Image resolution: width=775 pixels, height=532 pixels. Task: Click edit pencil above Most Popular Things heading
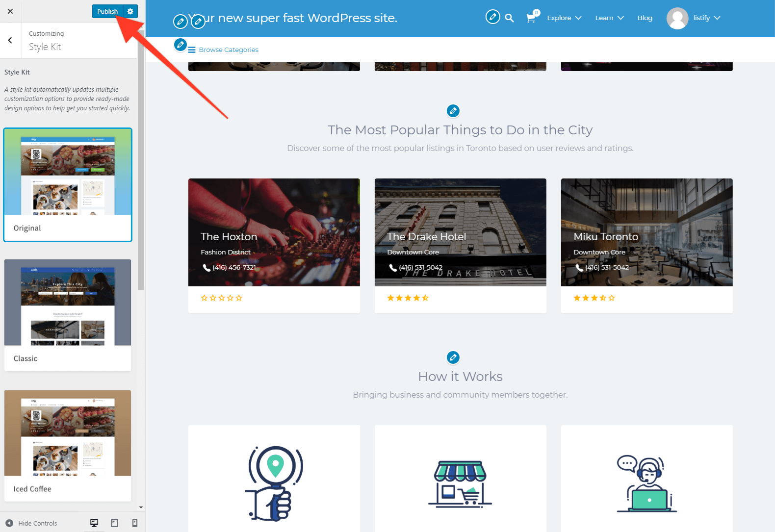453,111
